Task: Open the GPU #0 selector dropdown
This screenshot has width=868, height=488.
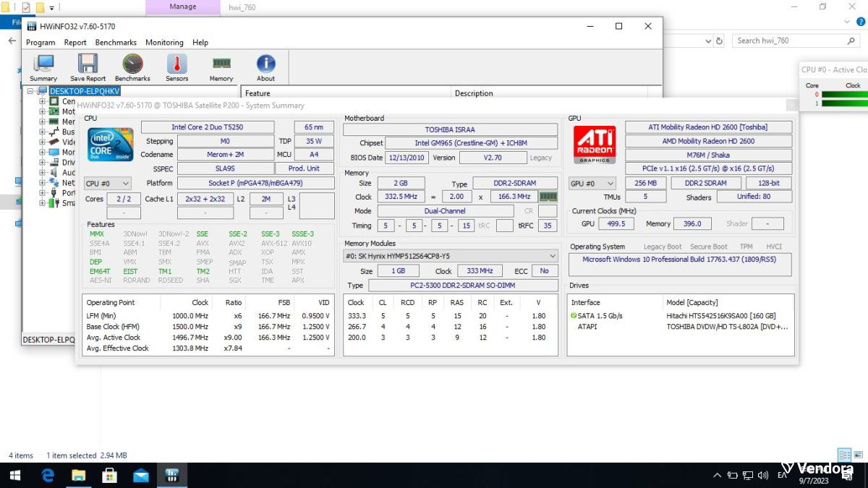Action: 592,184
